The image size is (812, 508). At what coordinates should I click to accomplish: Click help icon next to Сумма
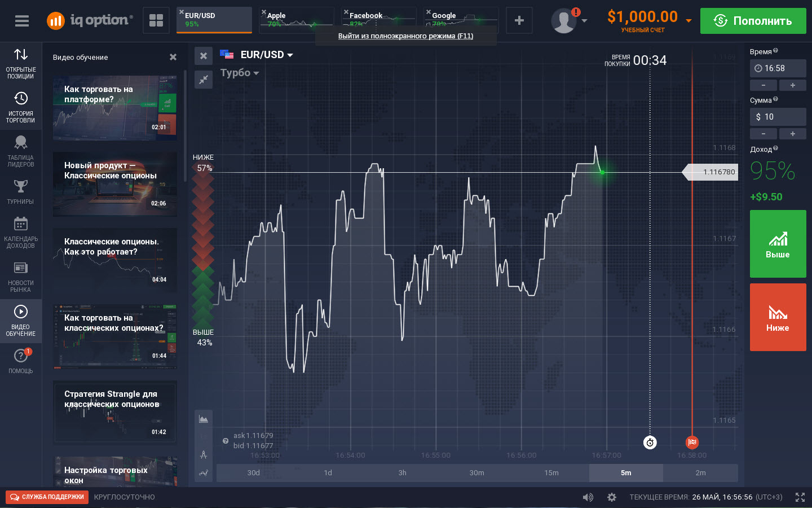tap(775, 99)
